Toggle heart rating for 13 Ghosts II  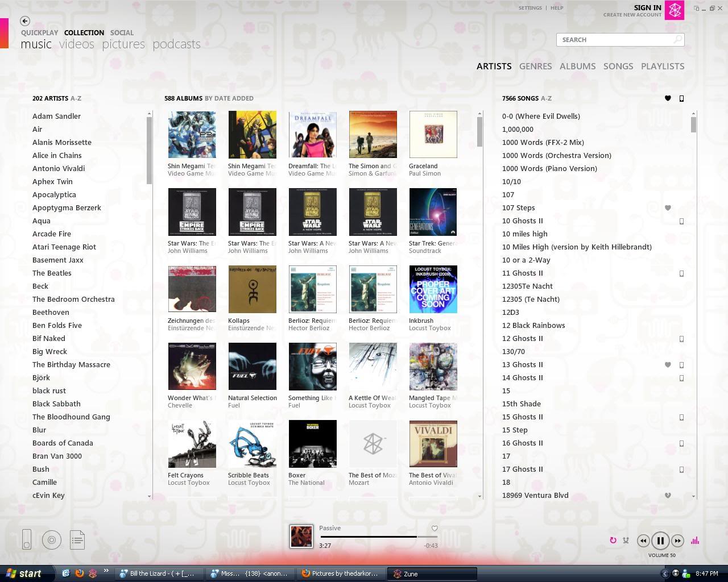[x=668, y=365]
